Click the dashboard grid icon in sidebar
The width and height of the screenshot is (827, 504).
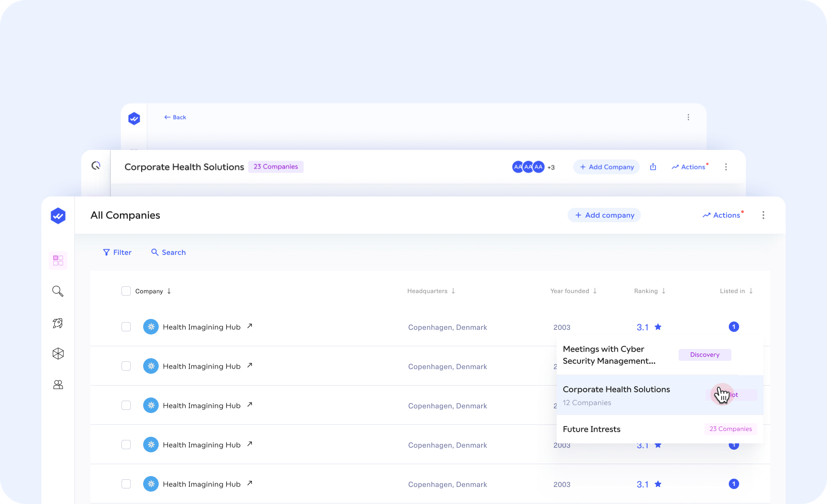(58, 261)
